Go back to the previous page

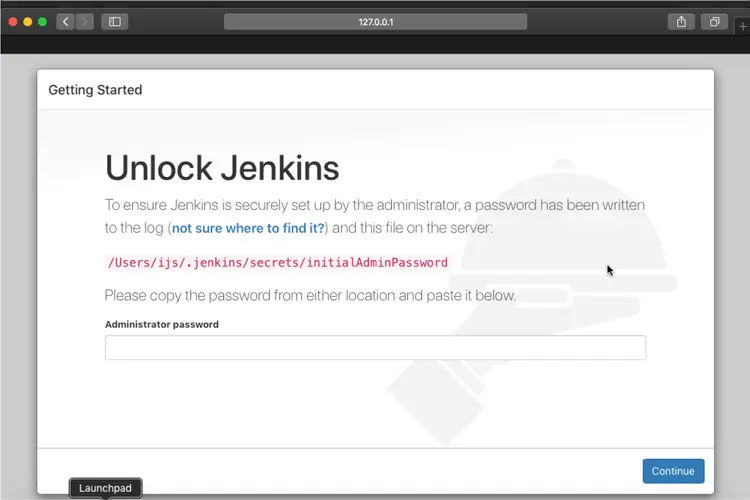coord(66,22)
